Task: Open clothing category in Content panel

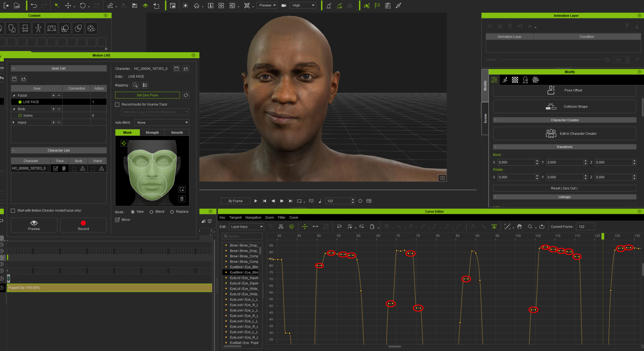Action: pos(12,28)
